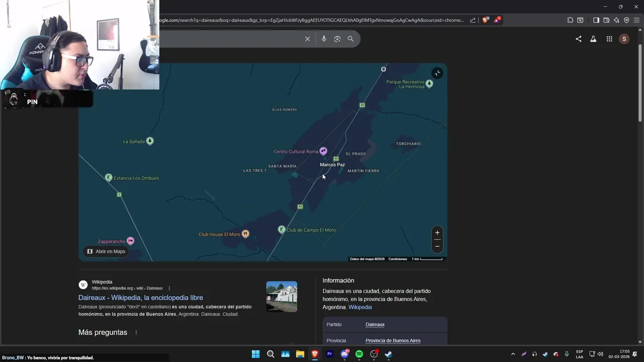Image resolution: width=644 pixels, height=362 pixels.
Task: Open Brave Rewards triangle icon
Action: pyautogui.click(x=497, y=20)
